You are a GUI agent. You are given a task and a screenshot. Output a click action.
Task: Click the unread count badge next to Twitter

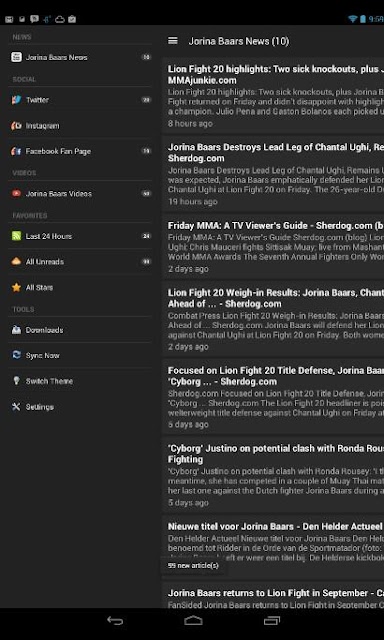click(x=146, y=100)
